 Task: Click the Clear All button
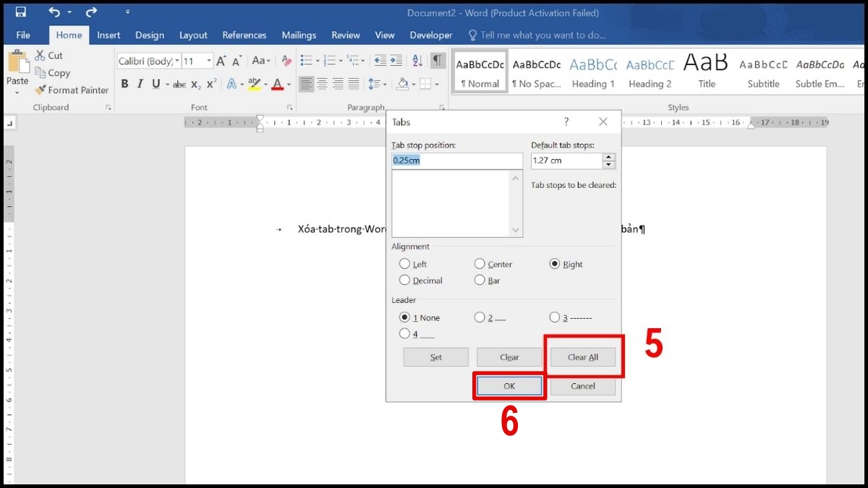pyautogui.click(x=583, y=356)
